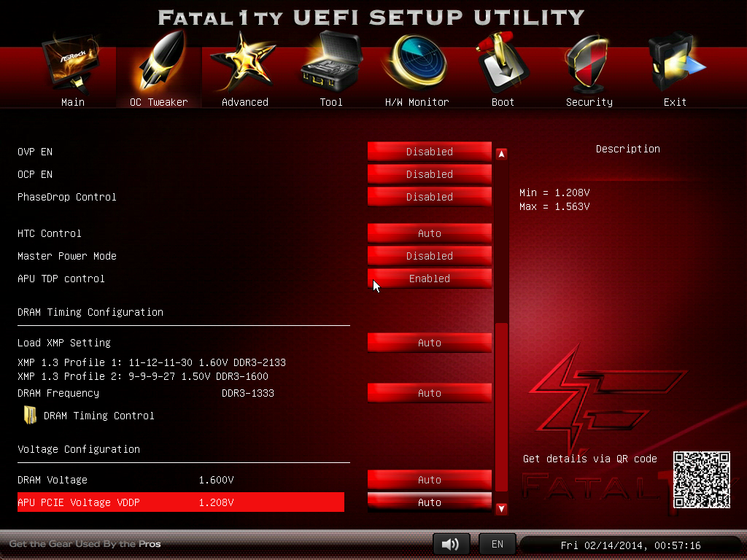Select the OVP EN label
Image resolution: width=747 pixels, height=560 pixels.
pos(35,152)
